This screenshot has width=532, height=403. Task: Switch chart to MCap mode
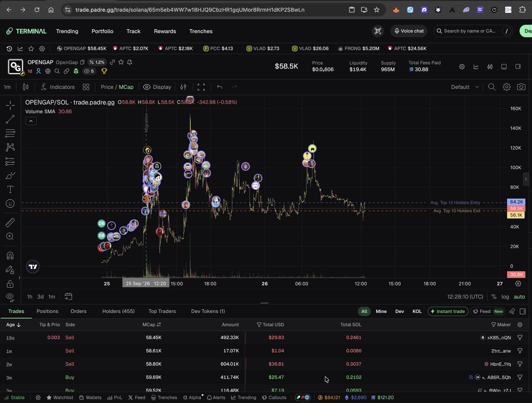coord(126,87)
